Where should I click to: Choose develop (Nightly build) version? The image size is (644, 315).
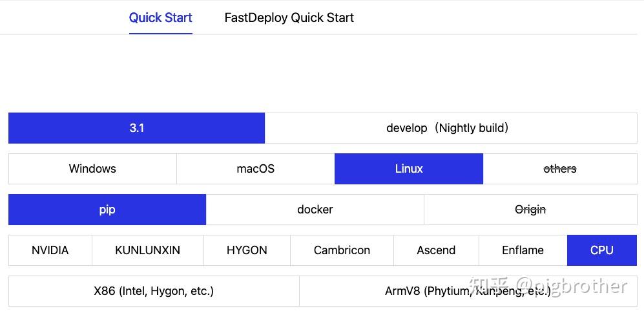coord(450,128)
